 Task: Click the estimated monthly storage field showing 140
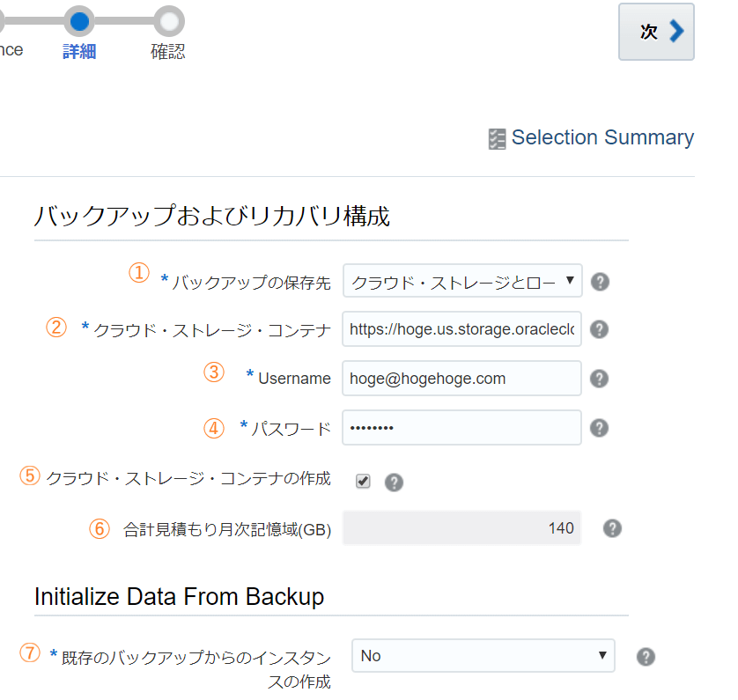[x=461, y=527]
